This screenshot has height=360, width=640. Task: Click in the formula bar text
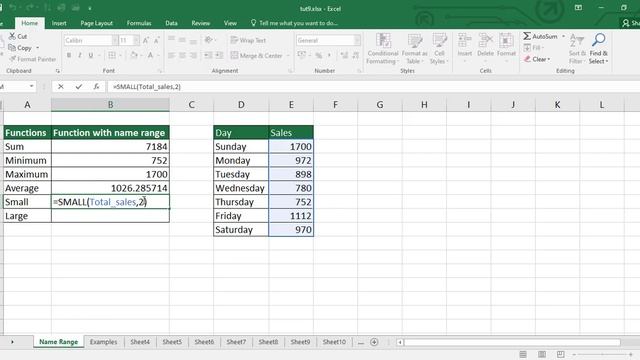tap(147, 87)
